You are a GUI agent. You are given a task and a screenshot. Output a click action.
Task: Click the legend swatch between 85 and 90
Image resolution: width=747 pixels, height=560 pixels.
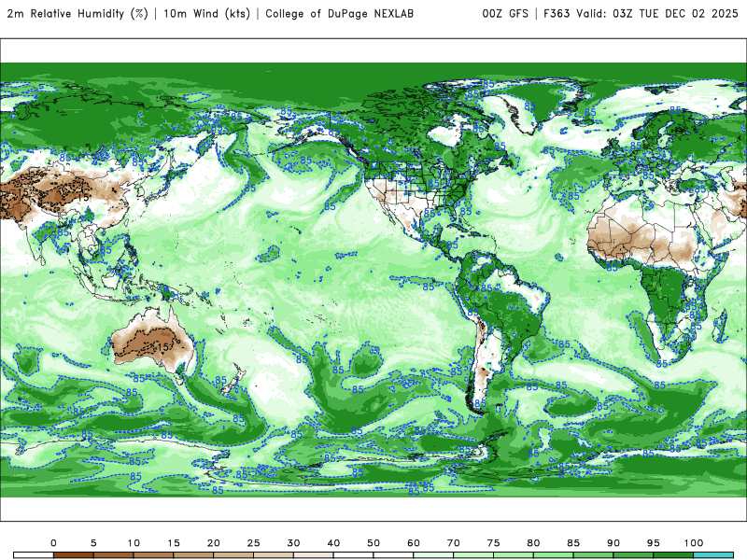point(594,555)
